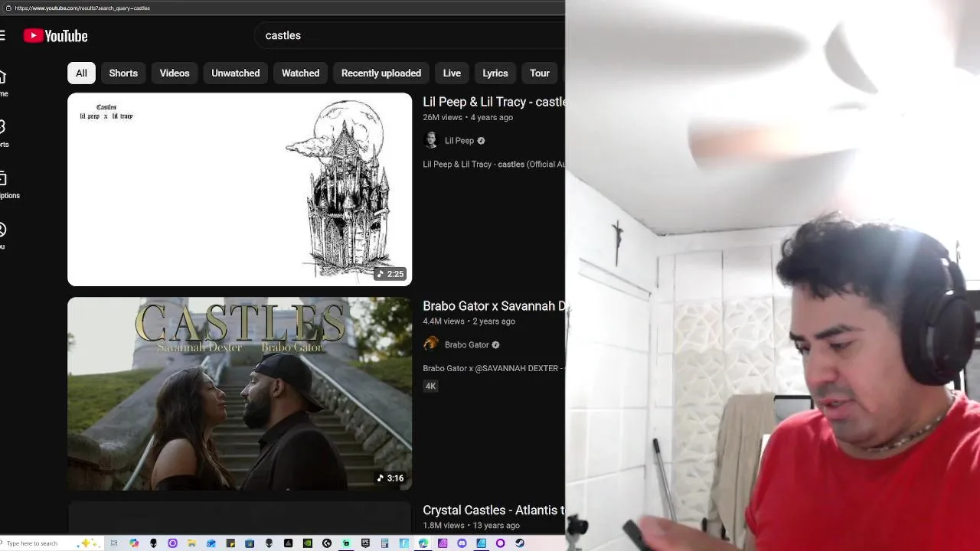Click '4.4M views • 2 years ago' text
The width and height of the screenshot is (980, 551).
point(469,321)
